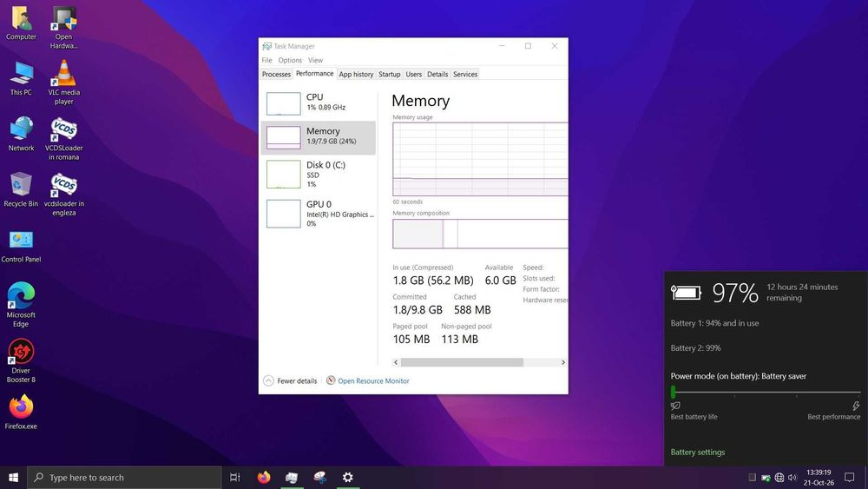Viewport: 868px width, 489px height.
Task: Select Memory in performance sidebar
Action: tap(319, 137)
